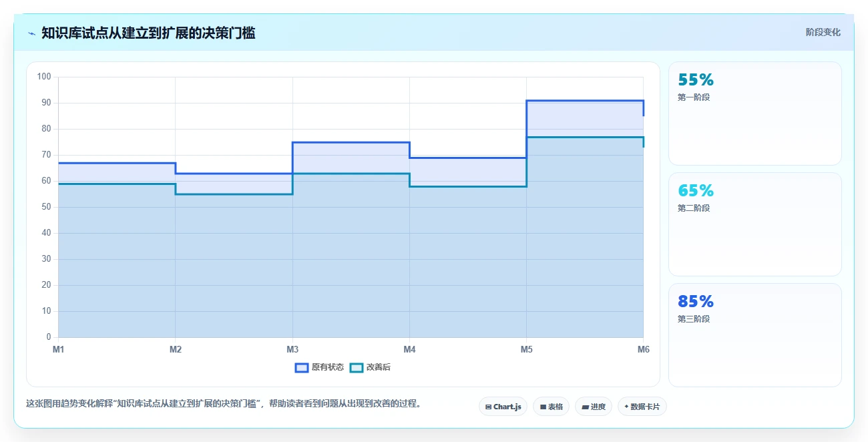Click the 进度 tag

594,407
